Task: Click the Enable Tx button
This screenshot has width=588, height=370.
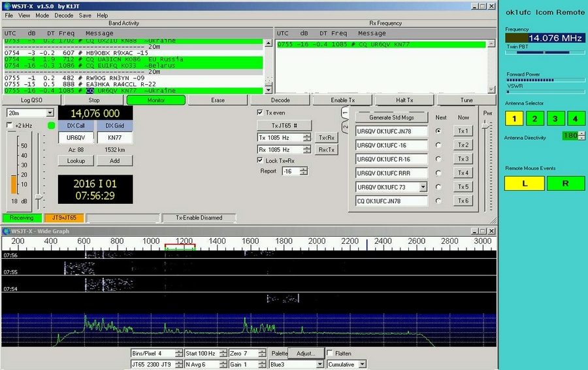Action: 342,100
